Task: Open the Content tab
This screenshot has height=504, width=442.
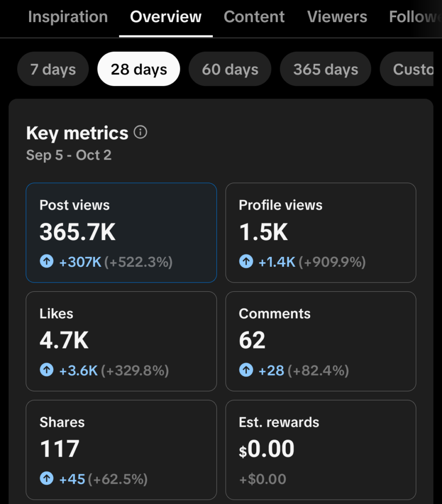Action: (254, 17)
